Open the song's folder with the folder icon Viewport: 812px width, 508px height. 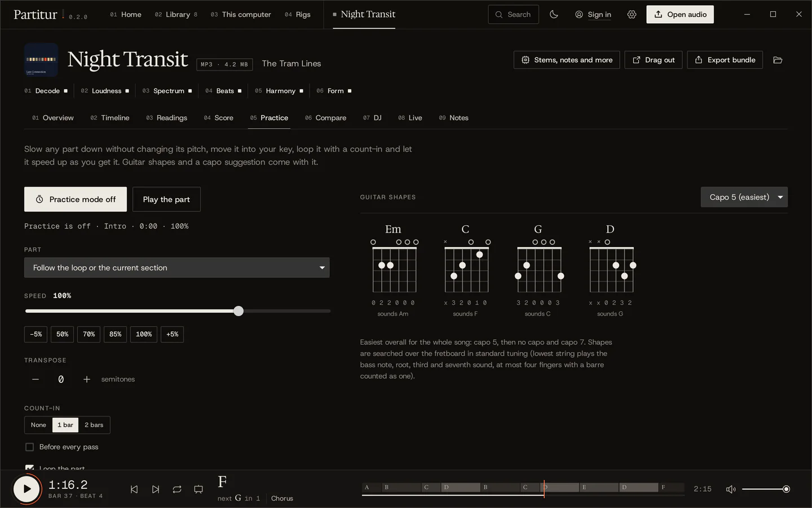pyautogui.click(x=778, y=60)
